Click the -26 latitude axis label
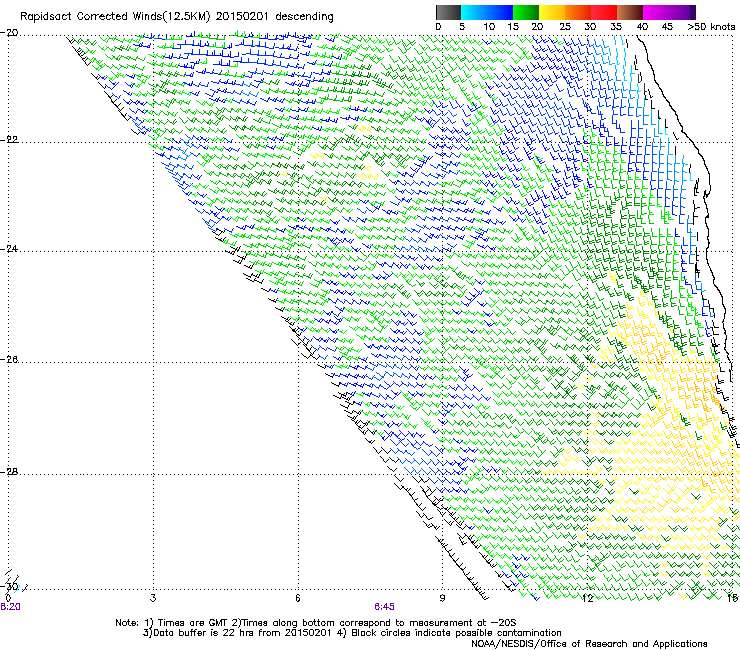Screen dimensions: 740x650 point(9,360)
